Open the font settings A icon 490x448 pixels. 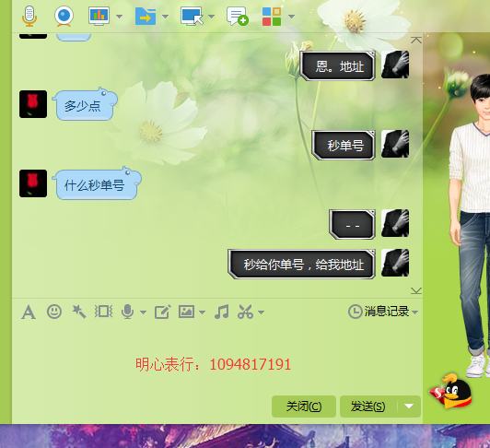[x=29, y=312]
